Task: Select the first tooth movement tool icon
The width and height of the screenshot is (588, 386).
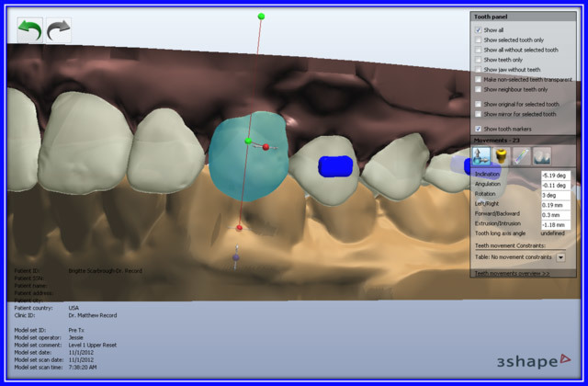Action: click(x=481, y=156)
